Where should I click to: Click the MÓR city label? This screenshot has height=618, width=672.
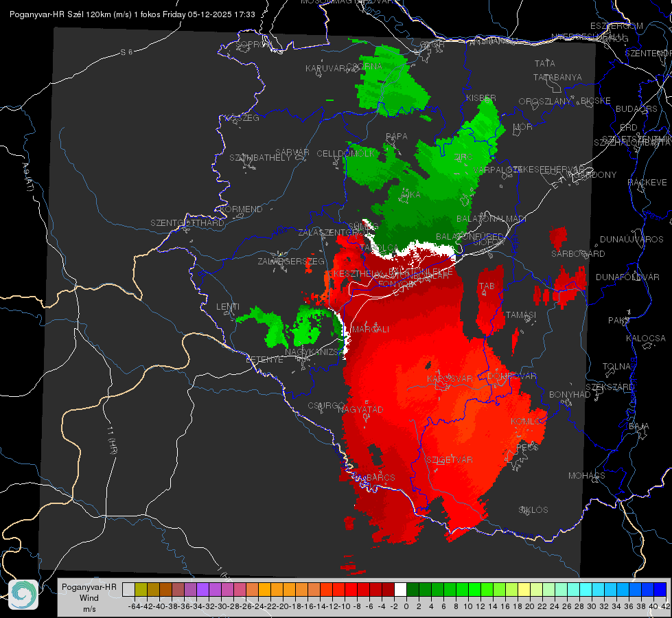(x=523, y=126)
